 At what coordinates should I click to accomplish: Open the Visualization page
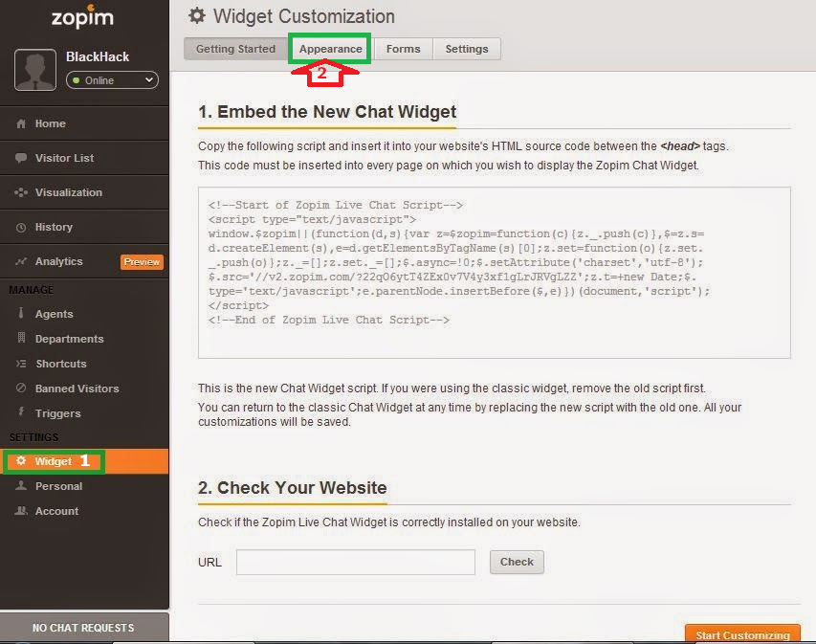pyautogui.click(x=84, y=192)
